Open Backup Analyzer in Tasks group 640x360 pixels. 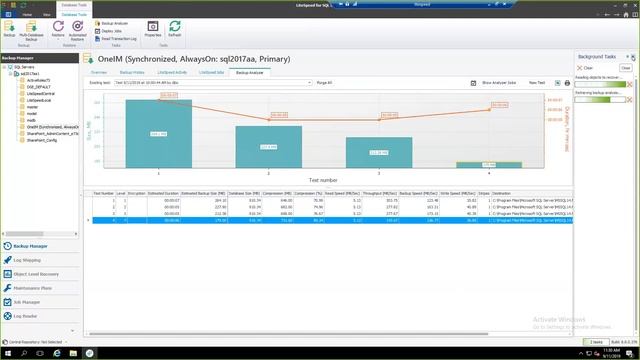(111, 24)
